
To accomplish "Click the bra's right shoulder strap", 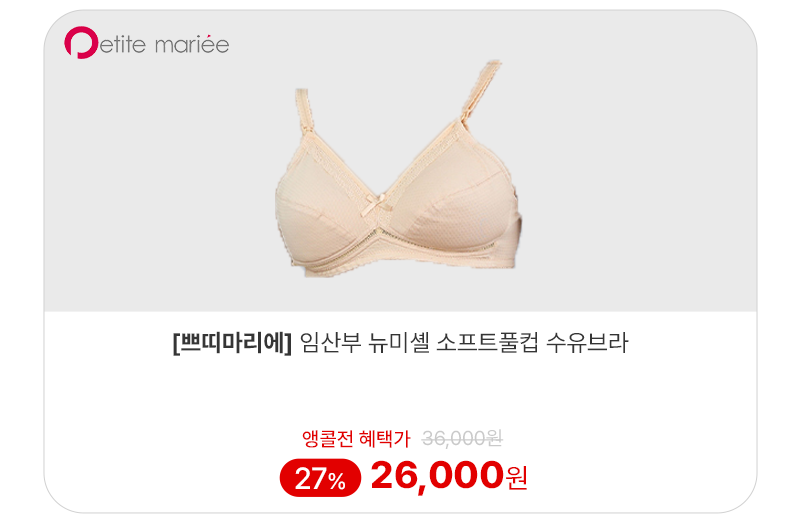I will pos(482,91).
